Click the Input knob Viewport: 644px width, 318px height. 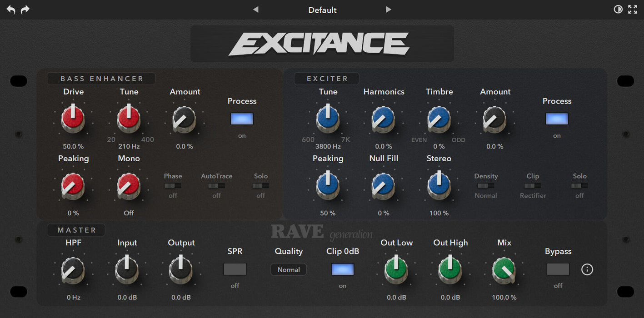[x=127, y=270]
